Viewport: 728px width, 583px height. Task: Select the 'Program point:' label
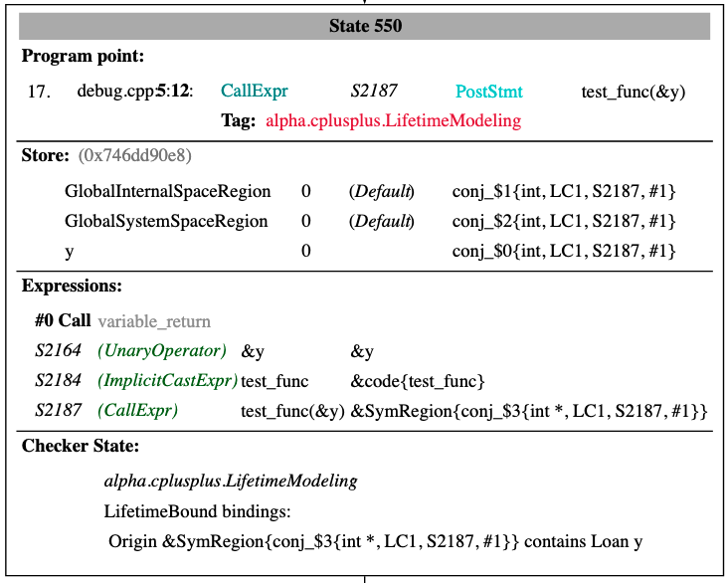(x=83, y=56)
